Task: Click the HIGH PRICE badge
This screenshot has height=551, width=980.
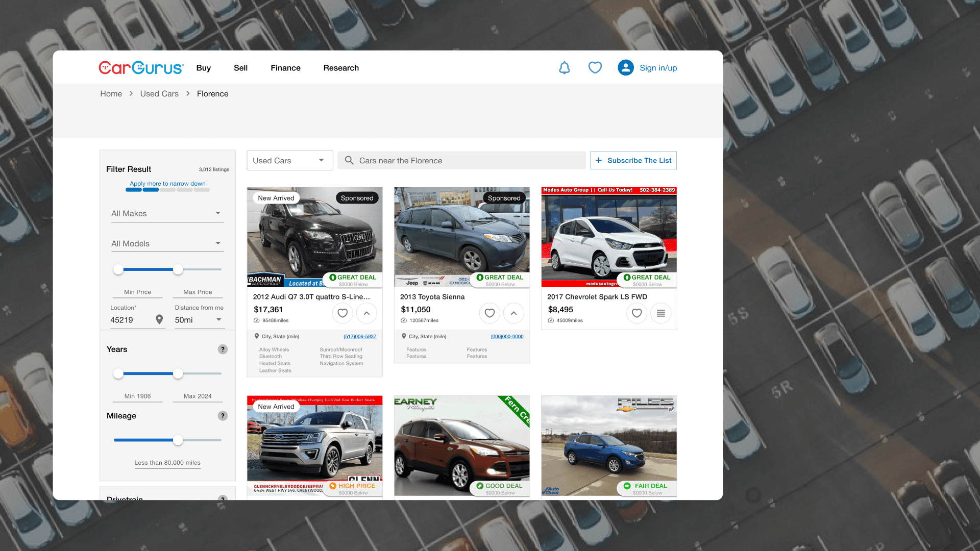Action: (x=353, y=489)
